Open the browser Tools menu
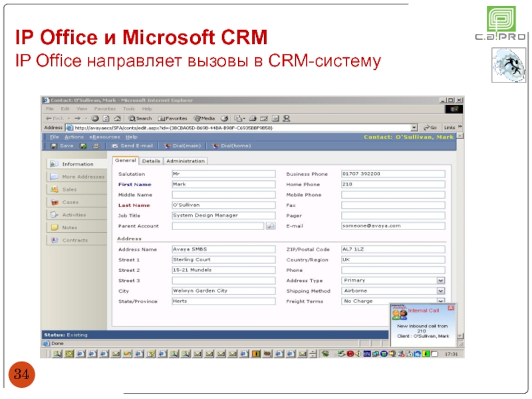This screenshot has width=532, height=399. tap(129, 109)
